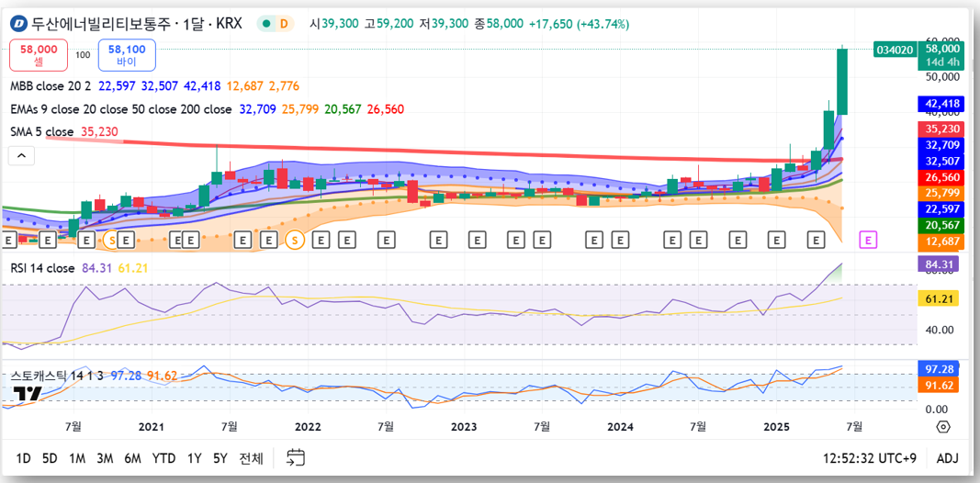980x483 pixels.
Task: Click the green market status dot
Action: (267, 25)
